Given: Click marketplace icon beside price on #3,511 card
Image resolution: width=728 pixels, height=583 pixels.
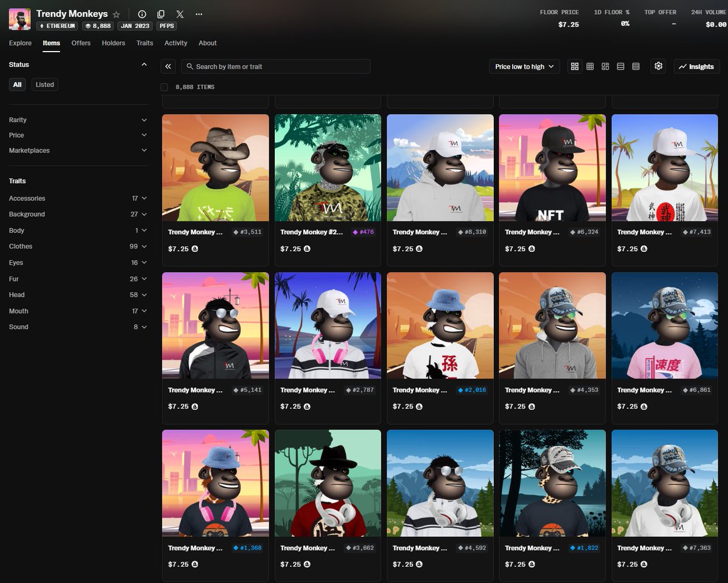Looking at the screenshot, I should click(x=195, y=249).
